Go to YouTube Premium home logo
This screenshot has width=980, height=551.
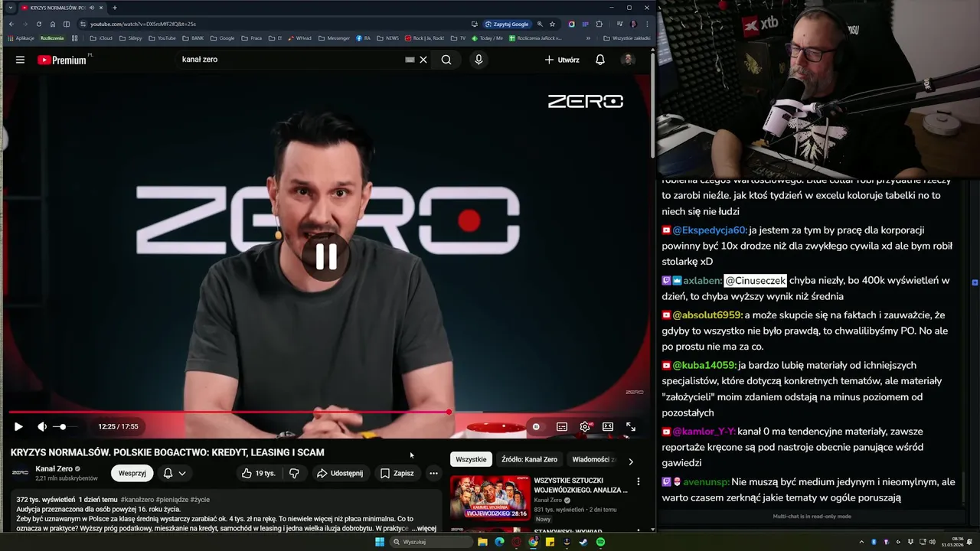62,60
